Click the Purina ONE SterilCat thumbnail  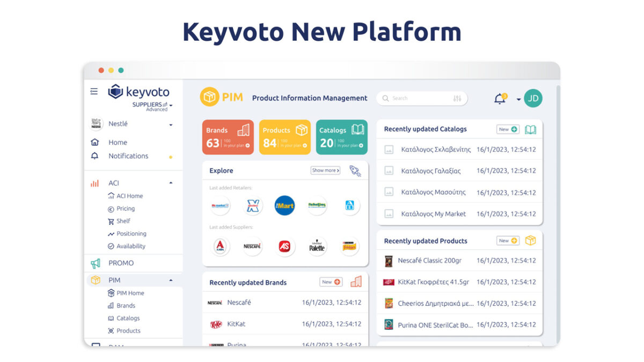click(389, 324)
